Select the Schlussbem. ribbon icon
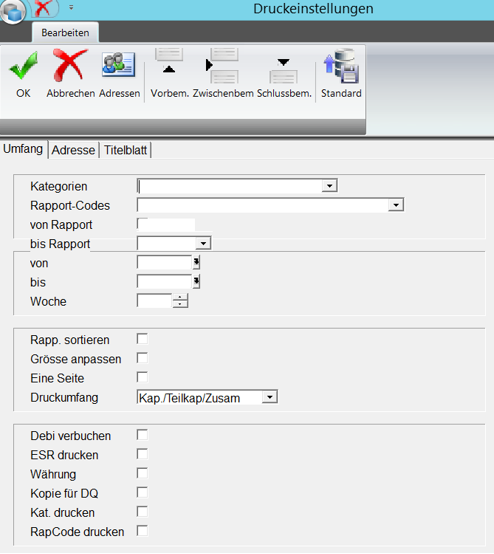 [283, 71]
